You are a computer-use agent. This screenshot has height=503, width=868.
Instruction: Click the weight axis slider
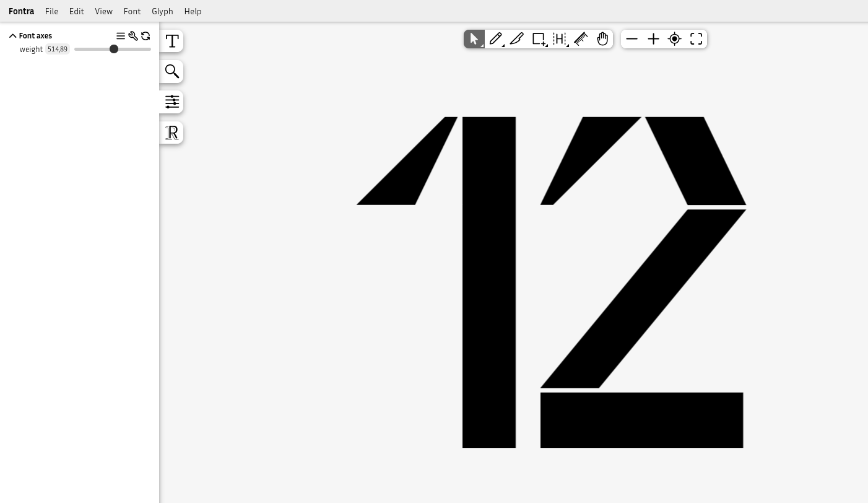pos(113,49)
